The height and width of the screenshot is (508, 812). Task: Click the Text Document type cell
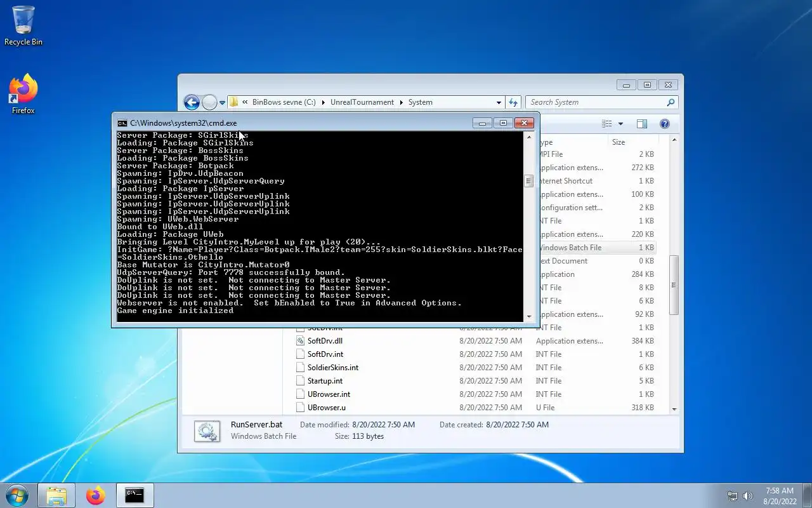[x=563, y=261]
